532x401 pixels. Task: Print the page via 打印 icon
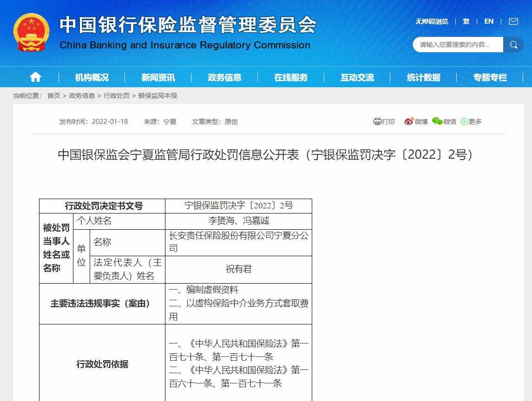[x=384, y=121]
